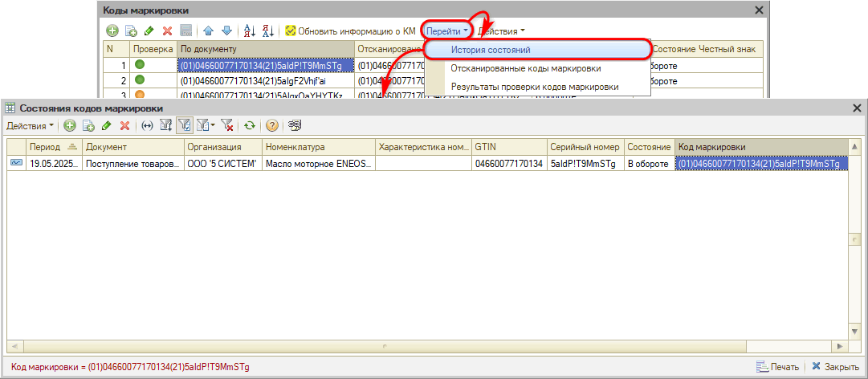
Task: Add new row in Коды маркировки toolbar
Action: (112, 31)
